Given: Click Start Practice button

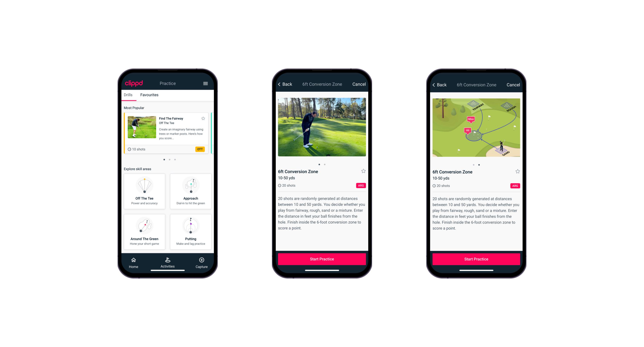Looking at the screenshot, I should tap(322, 259).
